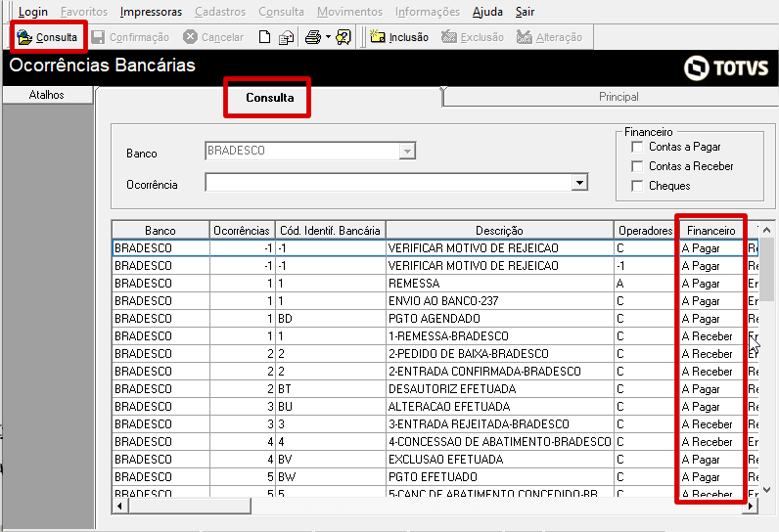Open the Impressoras menu

tap(151, 12)
